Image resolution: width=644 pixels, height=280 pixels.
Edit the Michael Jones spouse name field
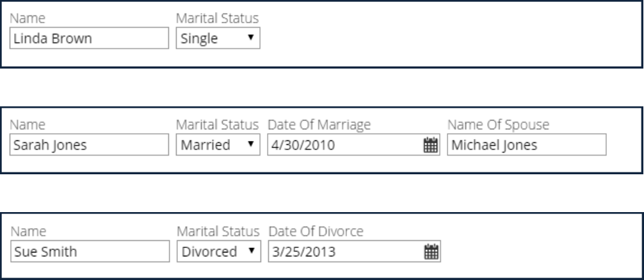pyautogui.click(x=526, y=145)
